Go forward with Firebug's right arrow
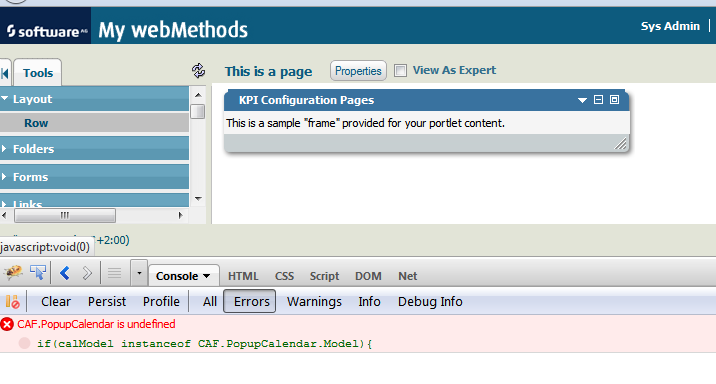The height and width of the screenshot is (384, 716). point(87,274)
